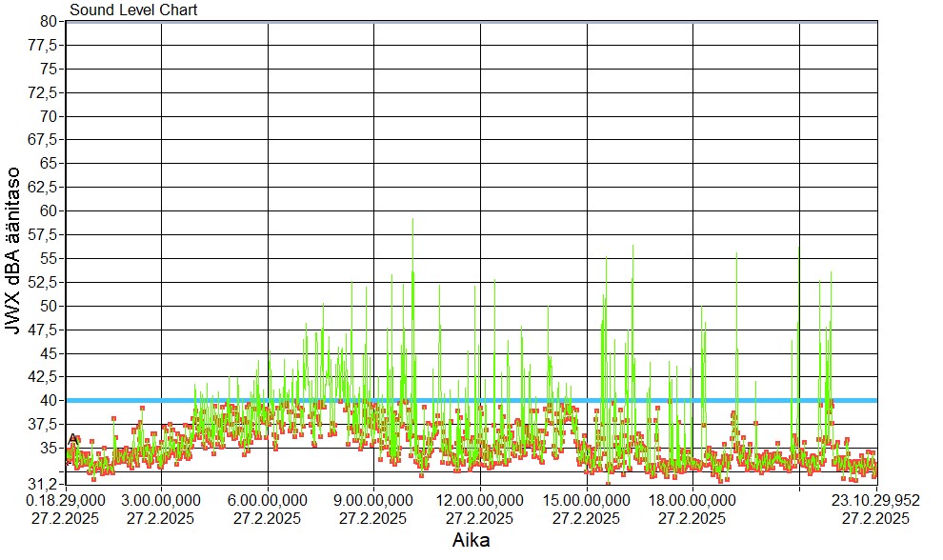Click the 62,5 y-axis tick label
943x560 pixels.
tap(43, 187)
